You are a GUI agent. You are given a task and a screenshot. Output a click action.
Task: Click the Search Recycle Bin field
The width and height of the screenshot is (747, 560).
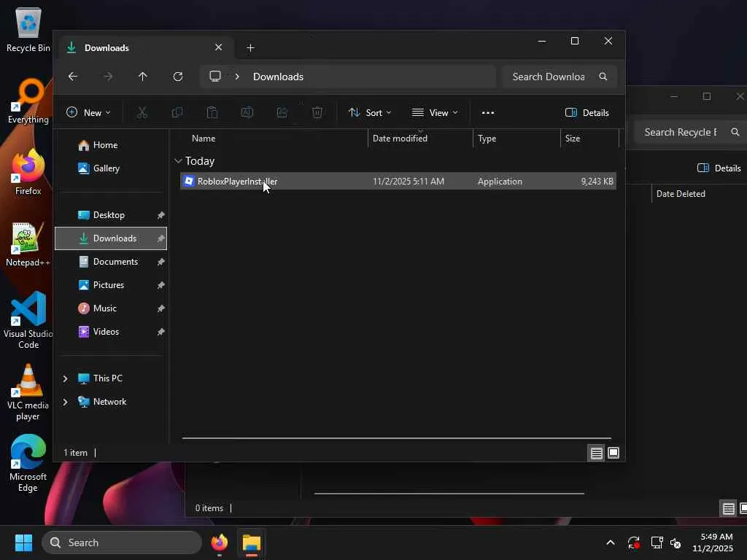coord(691,133)
